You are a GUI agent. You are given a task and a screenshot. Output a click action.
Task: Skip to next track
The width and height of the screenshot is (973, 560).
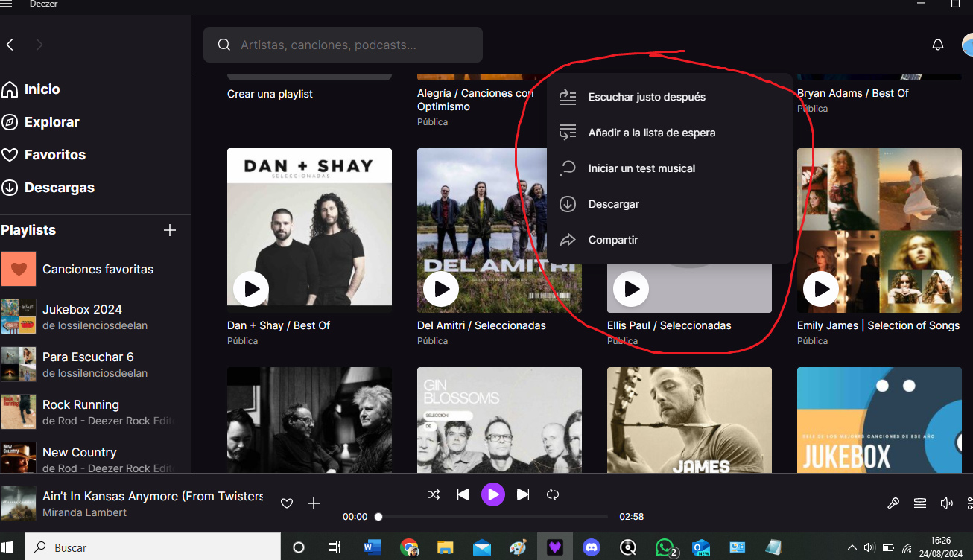(523, 494)
